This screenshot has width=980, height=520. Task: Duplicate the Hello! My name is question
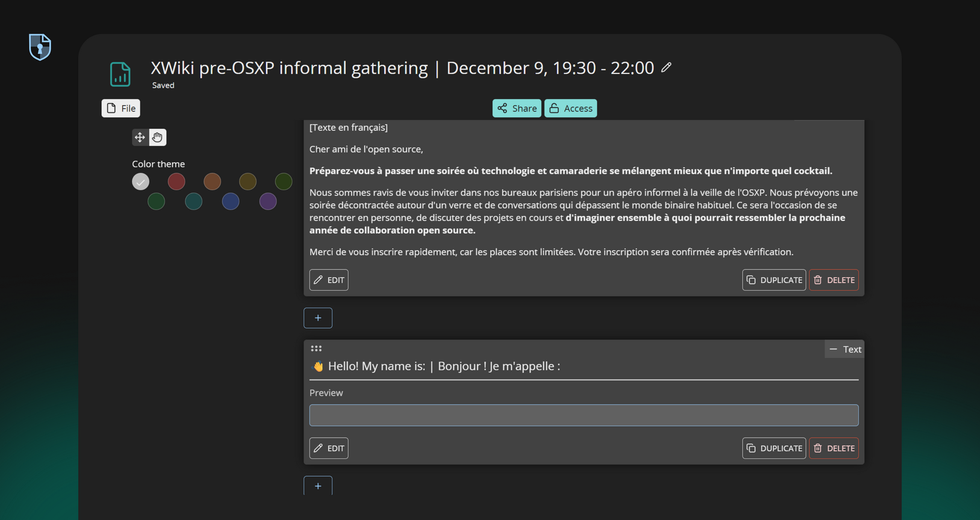pos(773,448)
